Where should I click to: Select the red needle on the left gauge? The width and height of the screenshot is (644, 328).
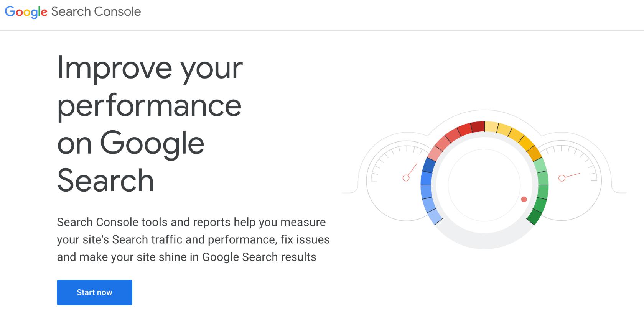click(410, 172)
